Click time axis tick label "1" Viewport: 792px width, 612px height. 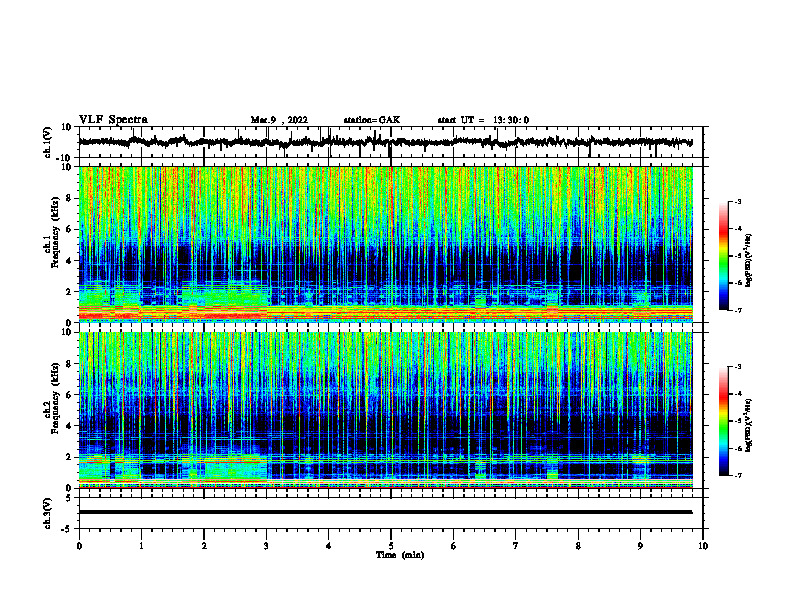141,546
